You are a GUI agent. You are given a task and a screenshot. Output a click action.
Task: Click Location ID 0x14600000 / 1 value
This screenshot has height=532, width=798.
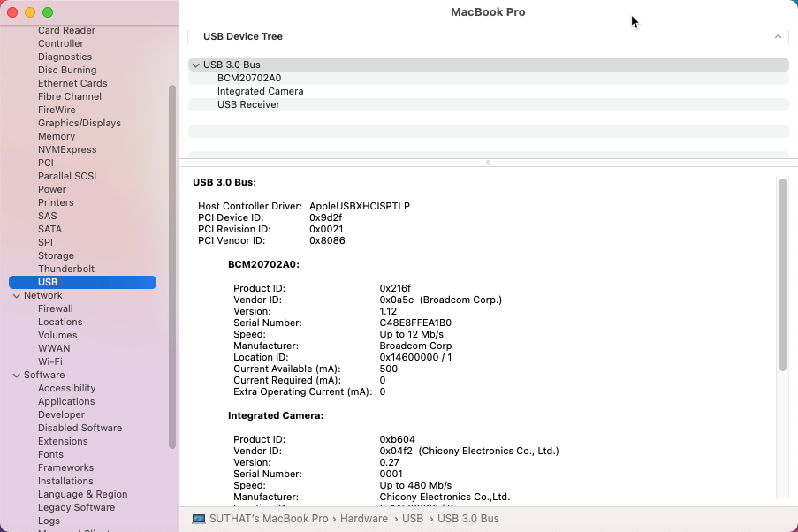[x=416, y=357]
